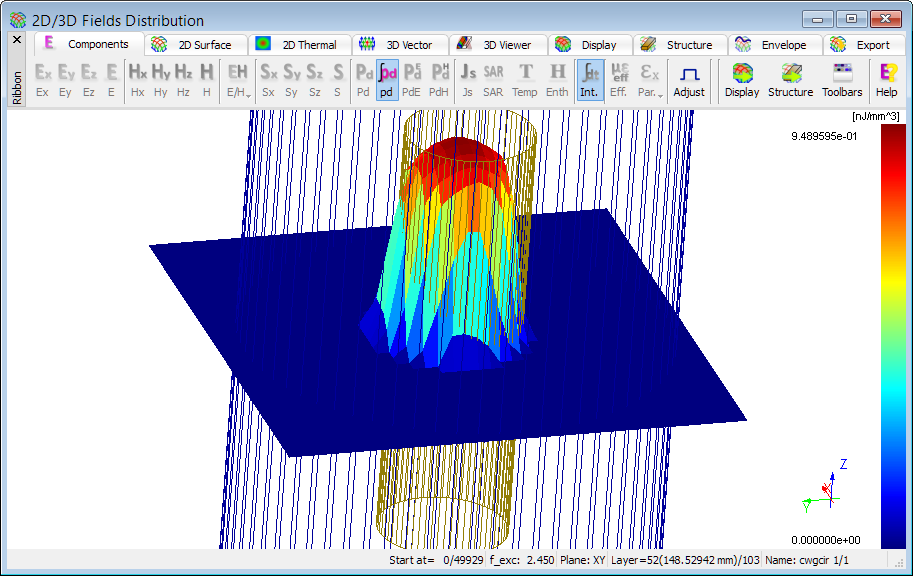
Task: Open Help from the ribbon
Action: click(x=886, y=80)
